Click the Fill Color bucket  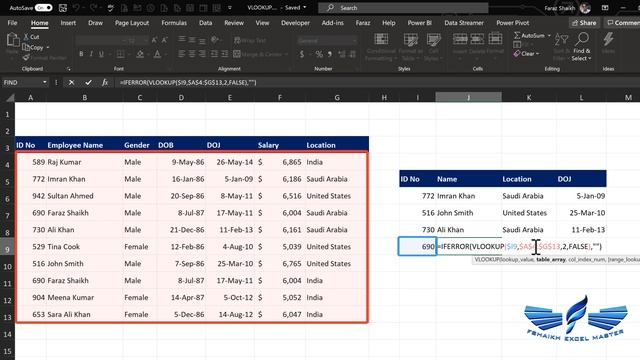pyautogui.click(x=140, y=54)
